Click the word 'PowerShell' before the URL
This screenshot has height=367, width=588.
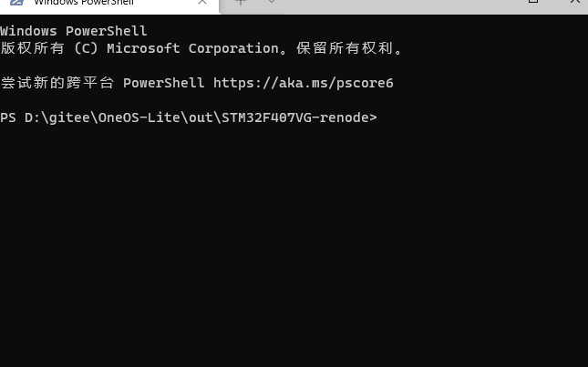coord(163,83)
